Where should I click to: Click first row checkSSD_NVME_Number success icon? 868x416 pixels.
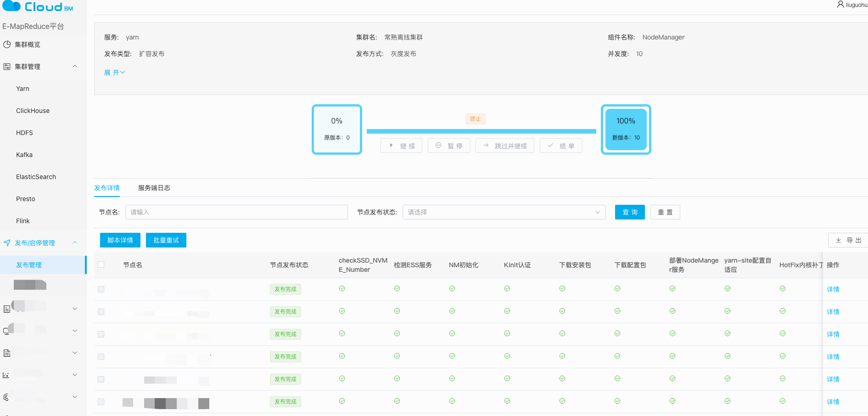tap(342, 289)
